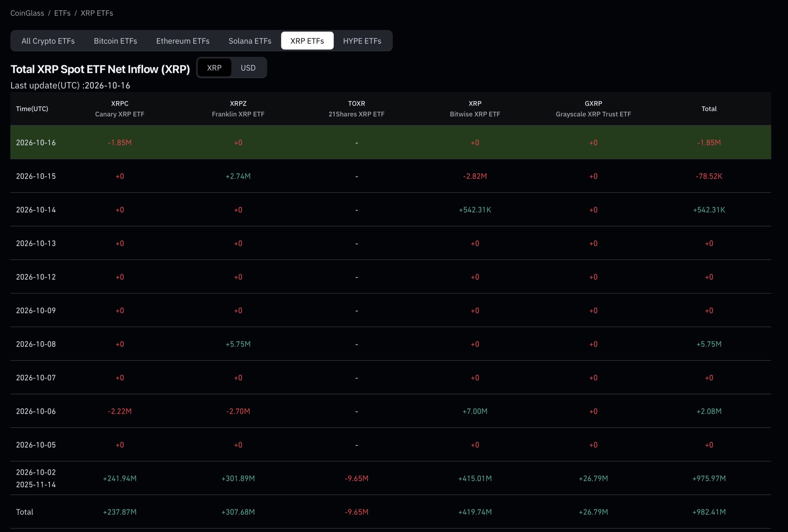
Task: Open the CoinGlass breadcrumb link
Action: (27, 13)
